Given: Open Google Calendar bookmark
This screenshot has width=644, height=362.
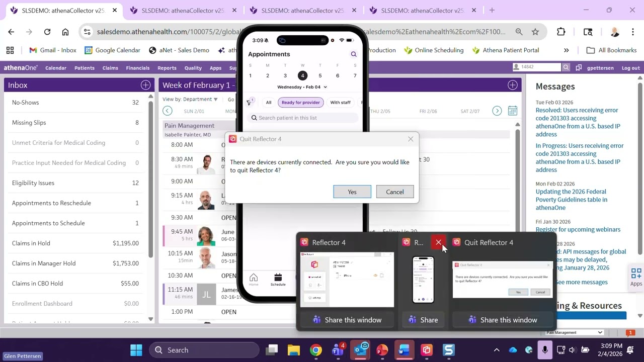Looking at the screenshot, I should 113,50.
